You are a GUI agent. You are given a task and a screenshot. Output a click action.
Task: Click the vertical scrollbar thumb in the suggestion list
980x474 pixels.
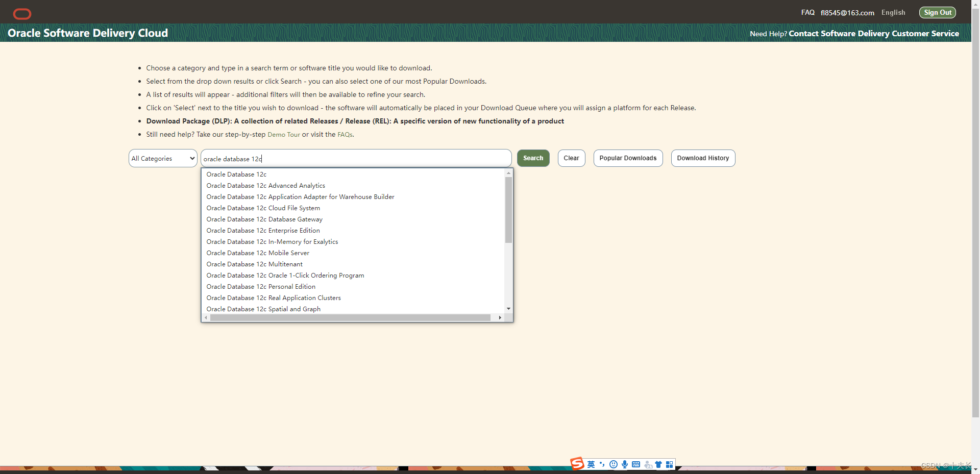508,210
